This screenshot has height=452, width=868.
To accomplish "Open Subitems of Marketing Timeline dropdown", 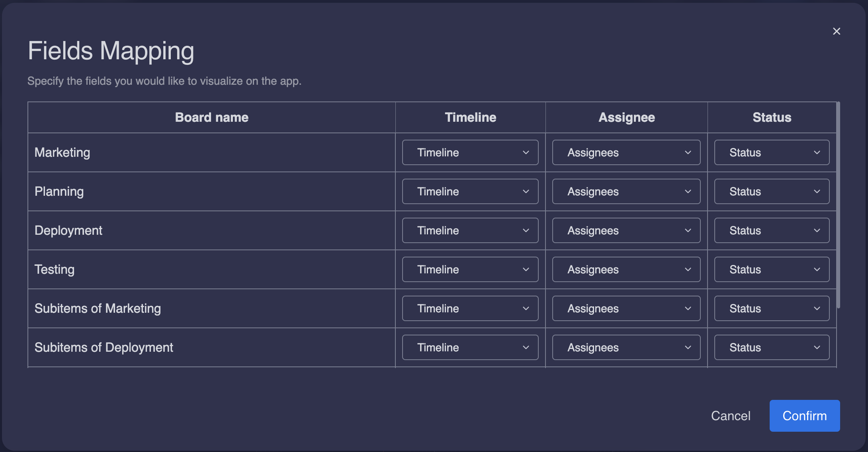I will [470, 308].
